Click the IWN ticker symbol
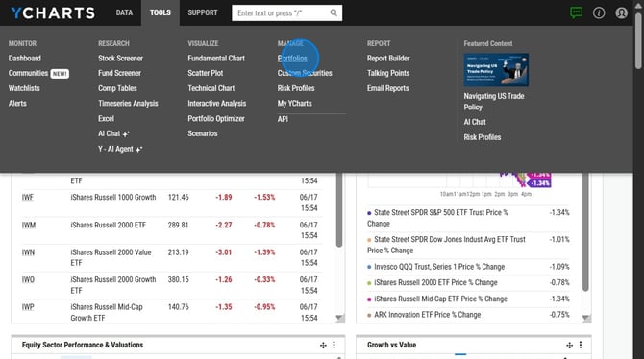The image size is (644, 359). [28, 252]
